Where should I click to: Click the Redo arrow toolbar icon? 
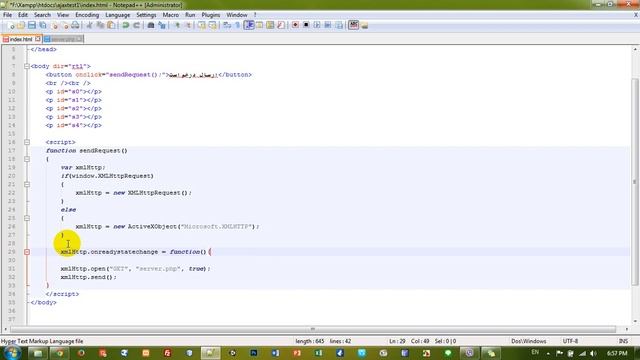136,25
